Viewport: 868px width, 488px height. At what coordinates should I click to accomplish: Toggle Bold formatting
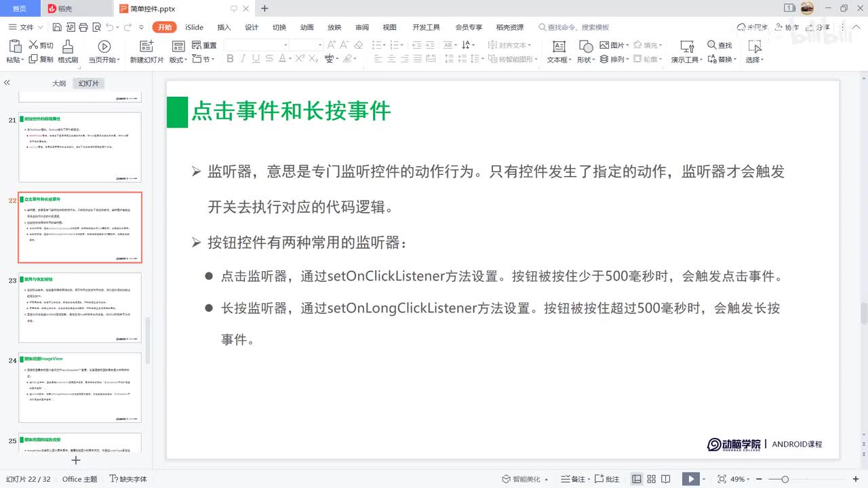[230, 59]
